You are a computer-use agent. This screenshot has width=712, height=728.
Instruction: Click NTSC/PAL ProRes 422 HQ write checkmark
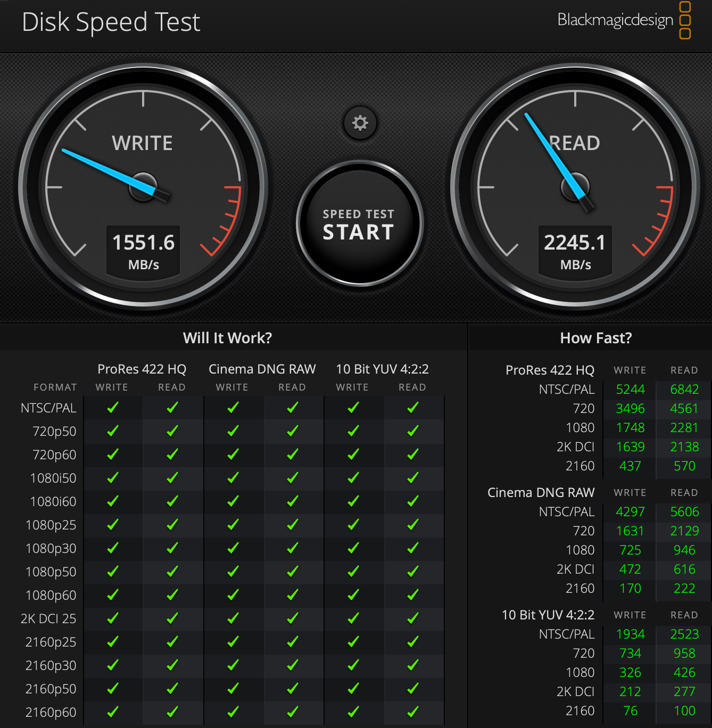112,408
